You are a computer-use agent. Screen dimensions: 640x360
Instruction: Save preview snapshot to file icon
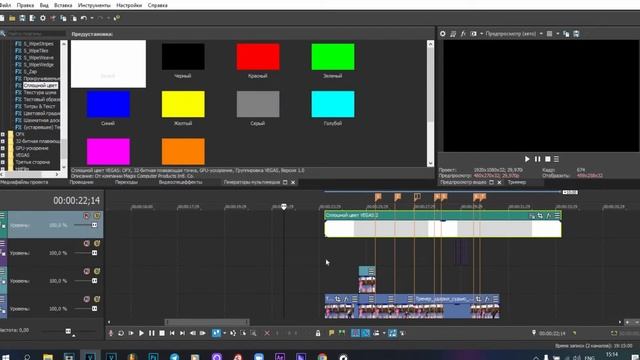(x=576, y=34)
